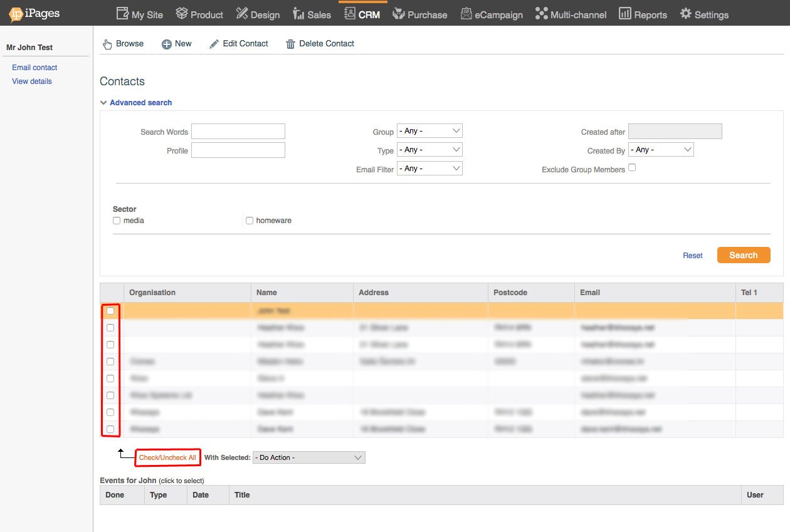The width and height of the screenshot is (790, 532).
Task: Open the Created By dropdown
Action: tap(661, 150)
